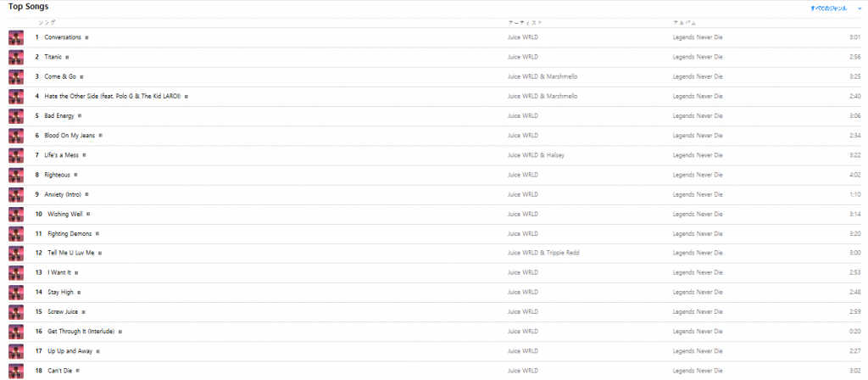Image resolution: width=868 pixels, height=380 pixels.
Task: Click the artist column header
Action: (525, 23)
